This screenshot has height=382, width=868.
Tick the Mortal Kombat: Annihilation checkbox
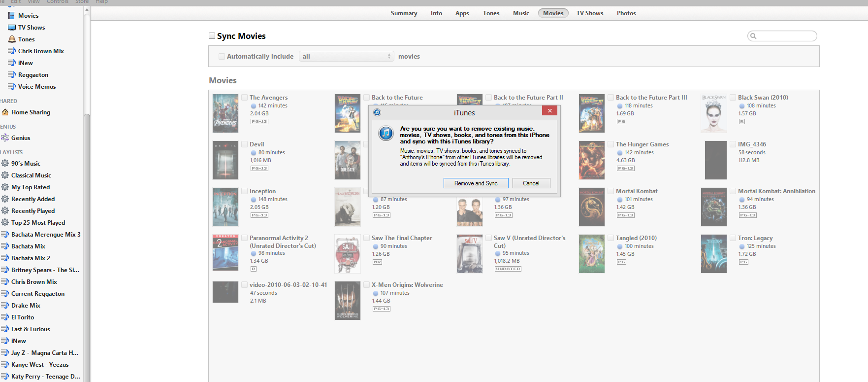pos(733,191)
